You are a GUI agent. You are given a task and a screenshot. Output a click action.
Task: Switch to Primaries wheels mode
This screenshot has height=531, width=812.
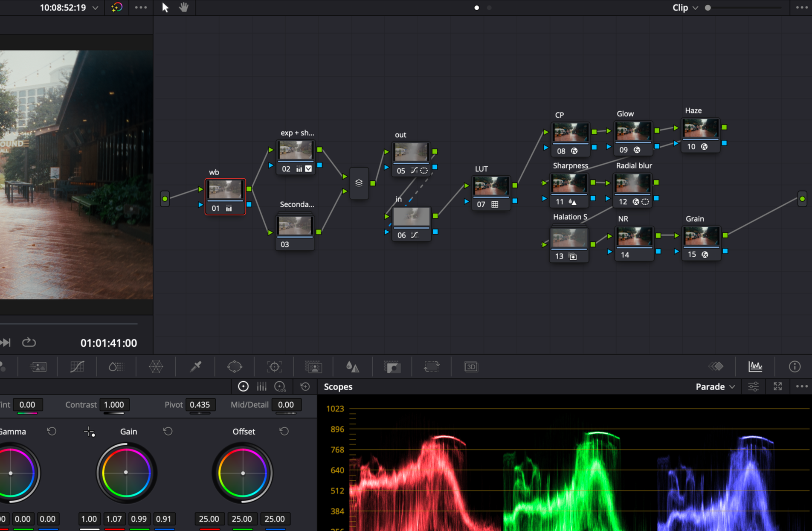[x=243, y=386]
